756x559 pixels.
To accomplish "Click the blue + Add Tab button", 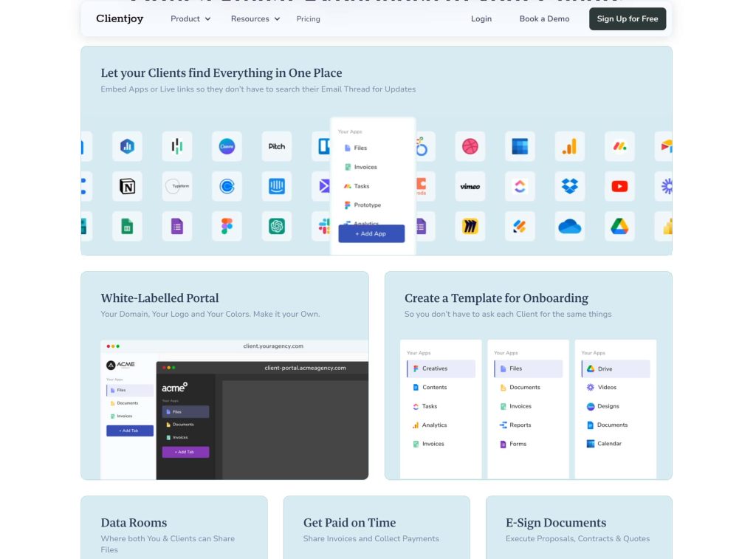I will coord(130,431).
